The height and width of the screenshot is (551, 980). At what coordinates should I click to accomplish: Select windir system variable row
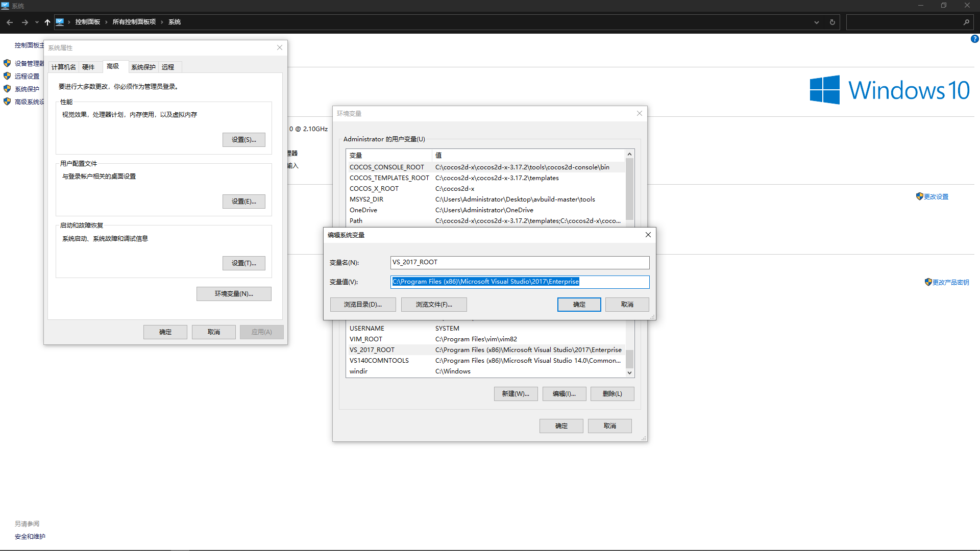[x=485, y=371]
